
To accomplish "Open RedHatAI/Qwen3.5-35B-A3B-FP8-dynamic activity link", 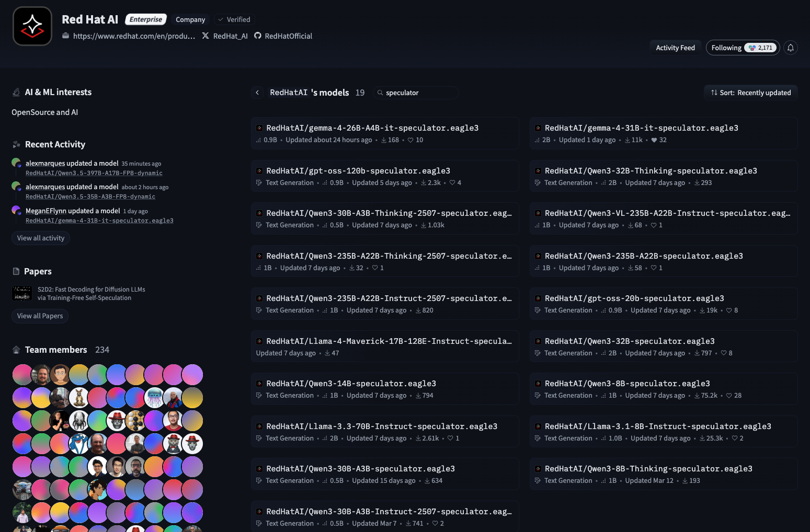I will coord(90,196).
